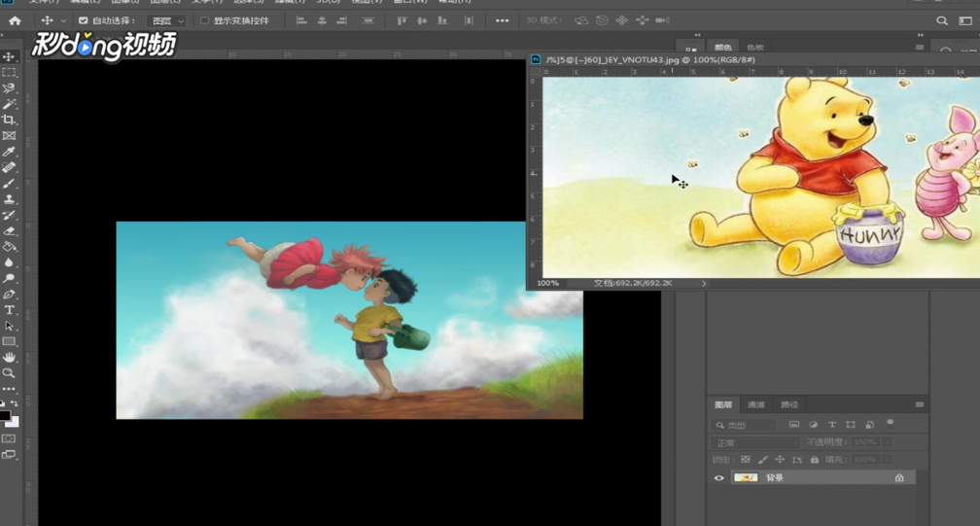Toggle shape layer filter icon

851,425
